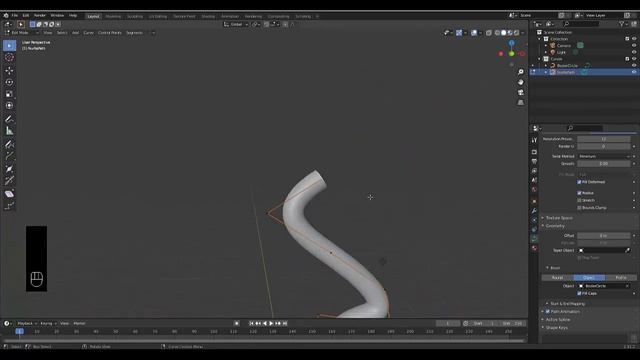
Task: Expand the Shape Keys panel
Action: [x=556, y=327]
